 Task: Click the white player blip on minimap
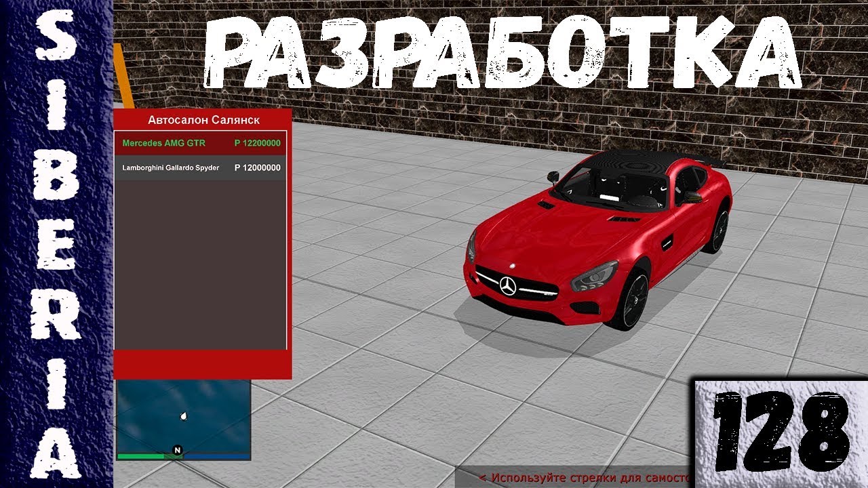184,416
